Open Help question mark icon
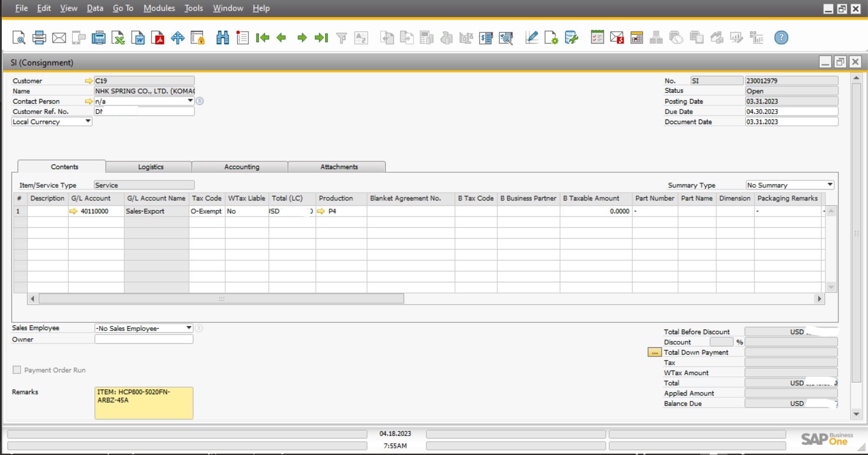 (781, 38)
